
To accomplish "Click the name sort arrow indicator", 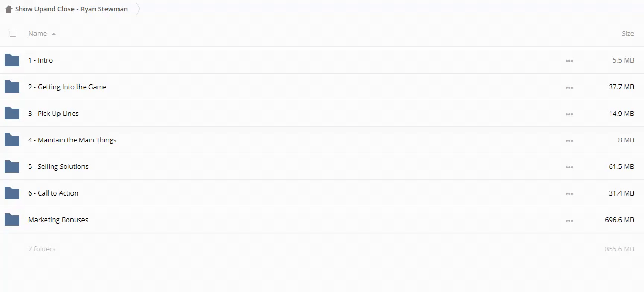I will (x=54, y=34).
